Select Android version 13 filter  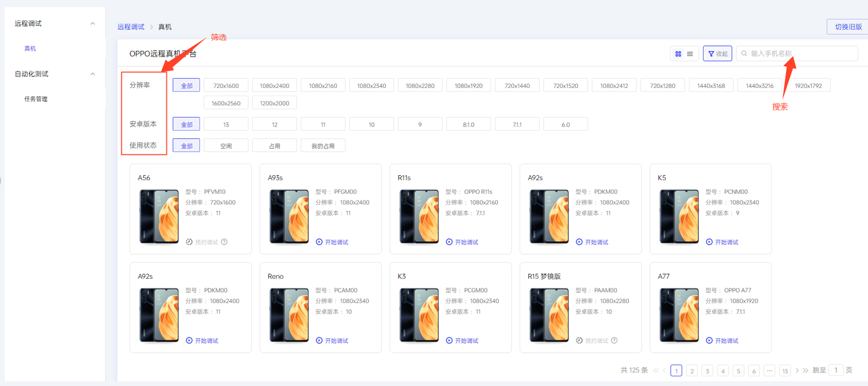(x=226, y=125)
